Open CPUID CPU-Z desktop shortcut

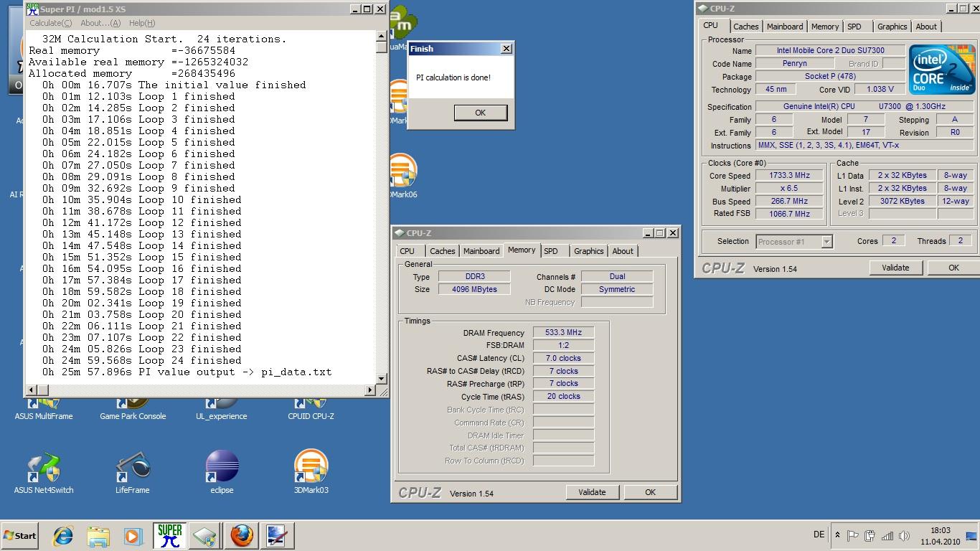point(311,408)
